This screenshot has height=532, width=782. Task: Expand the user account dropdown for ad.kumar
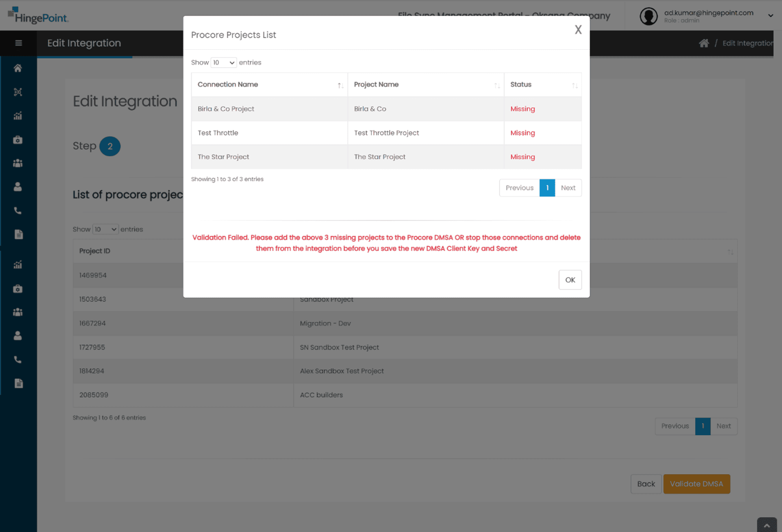(x=770, y=15)
